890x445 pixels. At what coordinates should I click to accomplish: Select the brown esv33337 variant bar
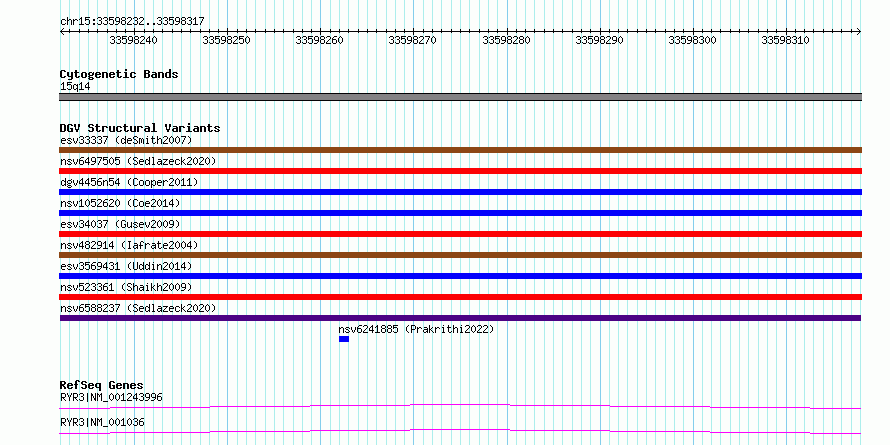(460, 150)
